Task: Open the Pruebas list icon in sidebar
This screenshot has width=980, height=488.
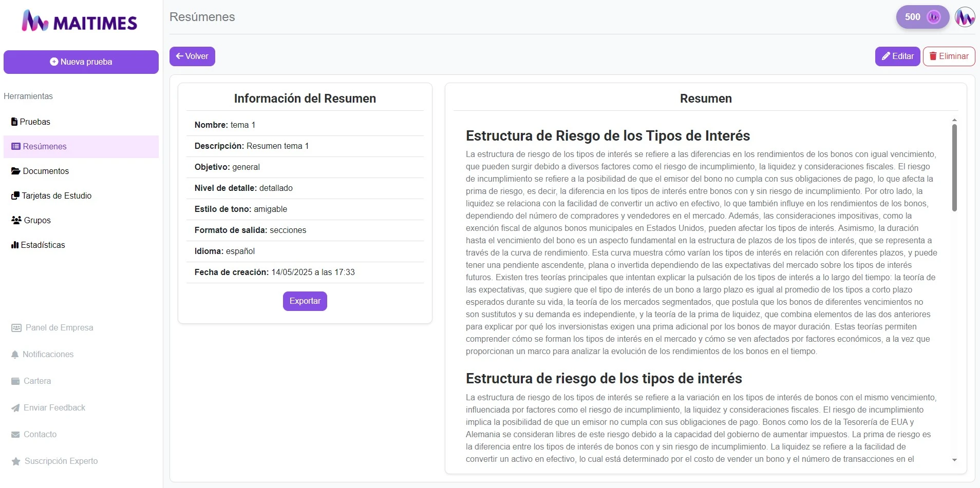Action: [14, 122]
